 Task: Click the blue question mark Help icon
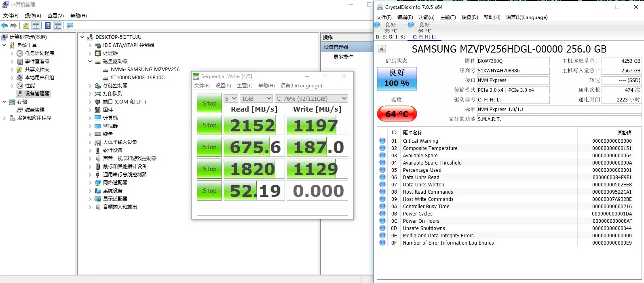pos(48,26)
